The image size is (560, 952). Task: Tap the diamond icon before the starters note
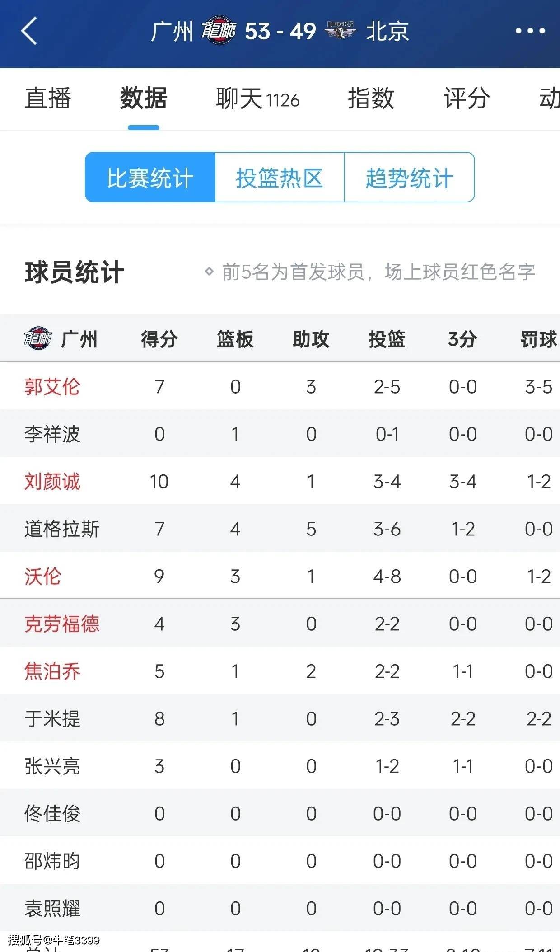(209, 271)
